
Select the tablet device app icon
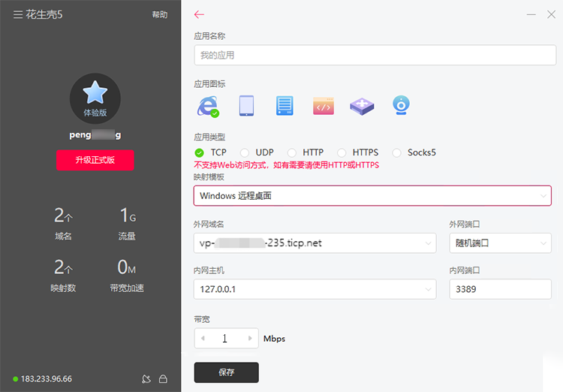247,106
